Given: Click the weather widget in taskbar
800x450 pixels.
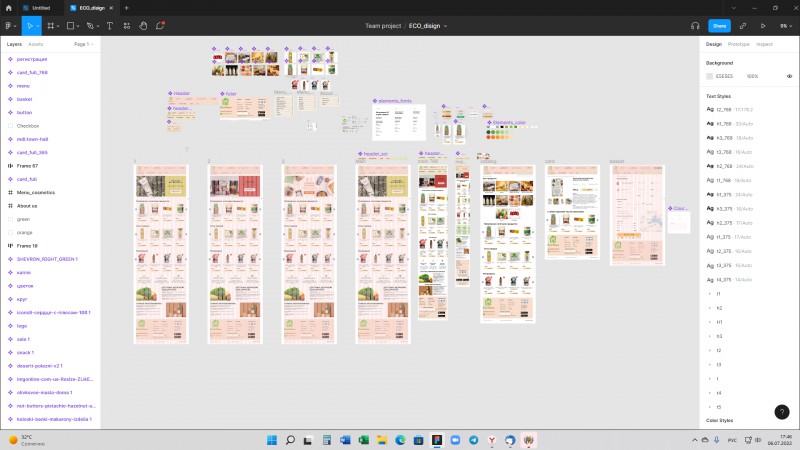Looking at the screenshot, I should (27, 440).
